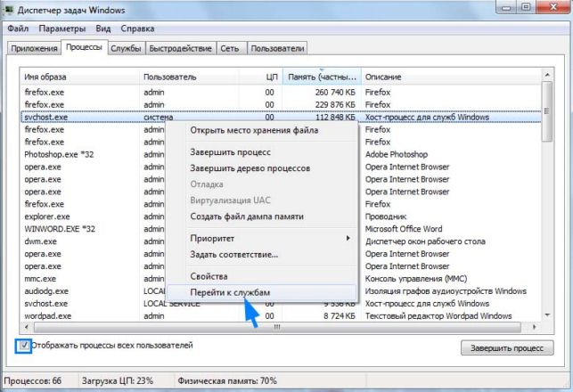Sort by Пользователь column header
Viewport: 573px width, 392px height.
(189, 78)
